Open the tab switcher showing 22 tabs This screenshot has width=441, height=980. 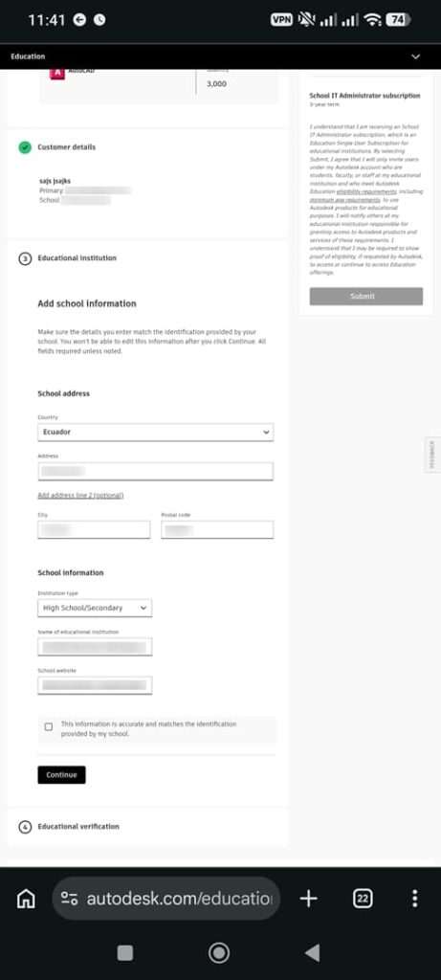363,899
